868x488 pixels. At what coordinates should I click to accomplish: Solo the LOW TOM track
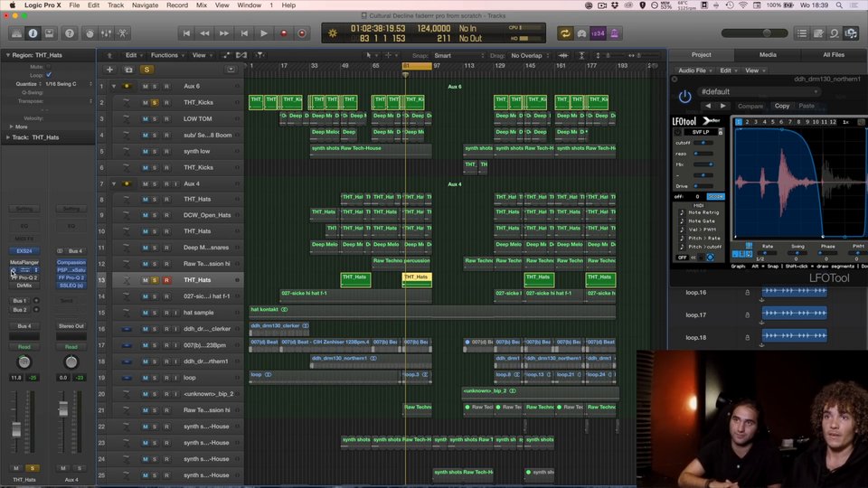pyautogui.click(x=155, y=119)
